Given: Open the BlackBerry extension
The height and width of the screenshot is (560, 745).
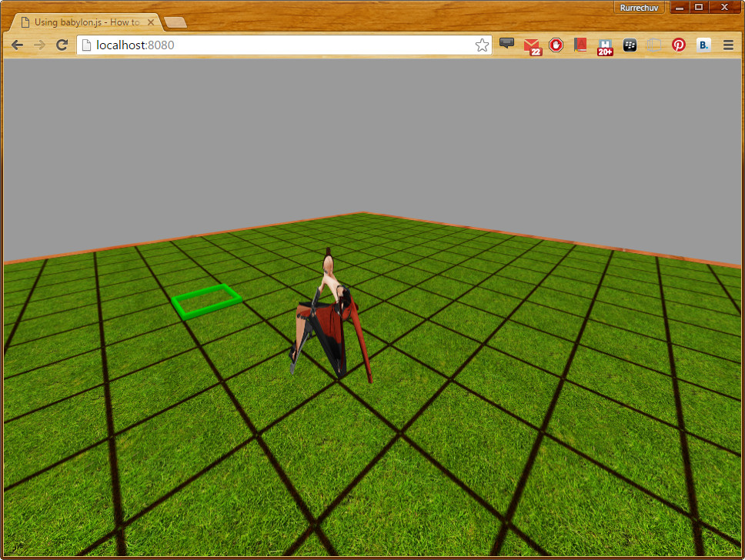Looking at the screenshot, I should [x=630, y=45].
